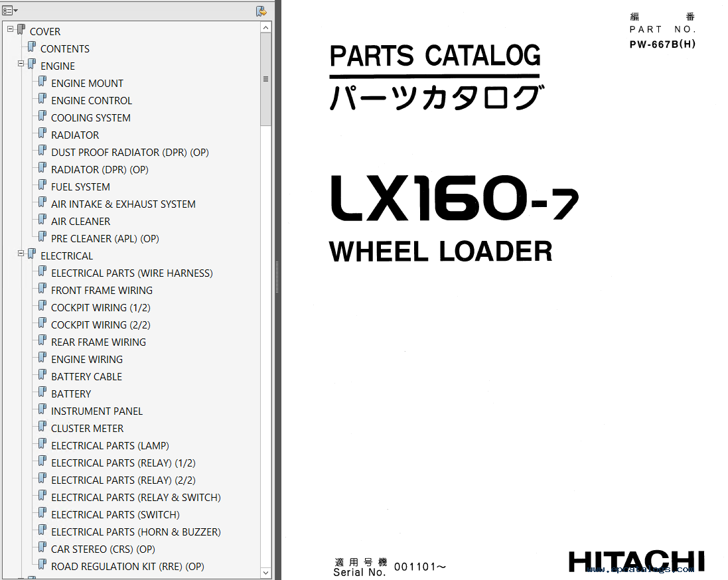Go to COCKPIT WIRING (1/2) bookmark
This screenshot has height=580, width=728.
101,307
